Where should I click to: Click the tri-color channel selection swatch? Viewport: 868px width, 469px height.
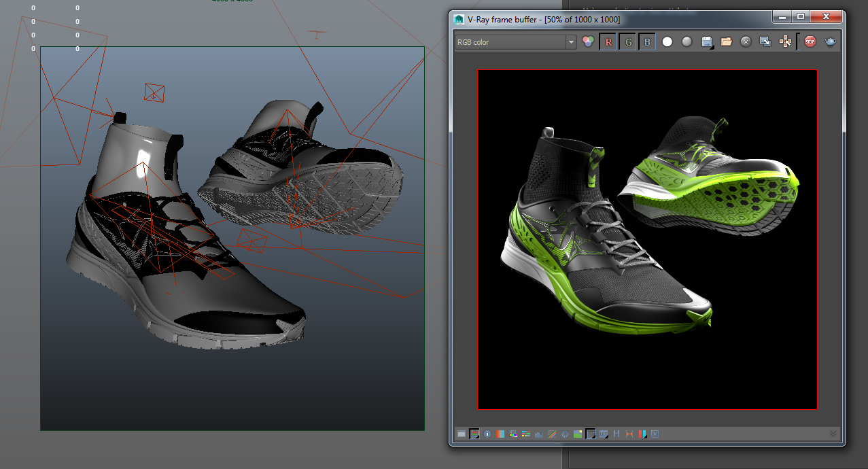click(588, 41)
